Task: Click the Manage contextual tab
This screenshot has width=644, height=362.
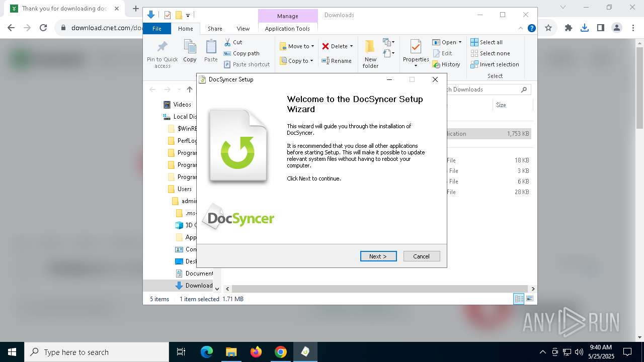Action: (x=288, y=16)
